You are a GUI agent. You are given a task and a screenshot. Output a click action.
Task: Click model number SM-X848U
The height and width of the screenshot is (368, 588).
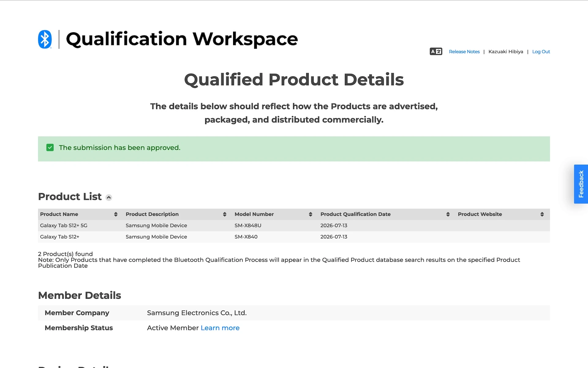pyautogui.click(x=248, y=226)
